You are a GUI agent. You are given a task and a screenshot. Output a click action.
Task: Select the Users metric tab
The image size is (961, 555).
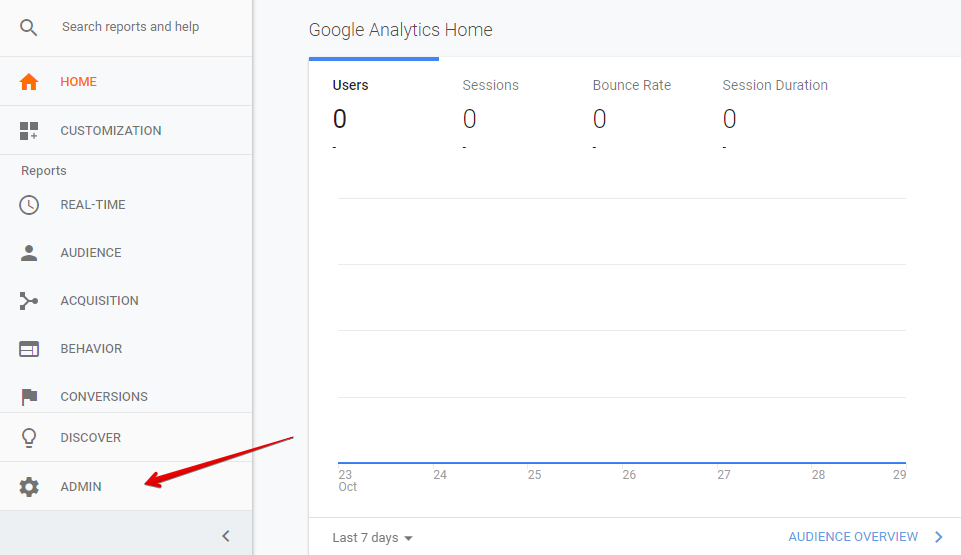(x=350, y=86)
